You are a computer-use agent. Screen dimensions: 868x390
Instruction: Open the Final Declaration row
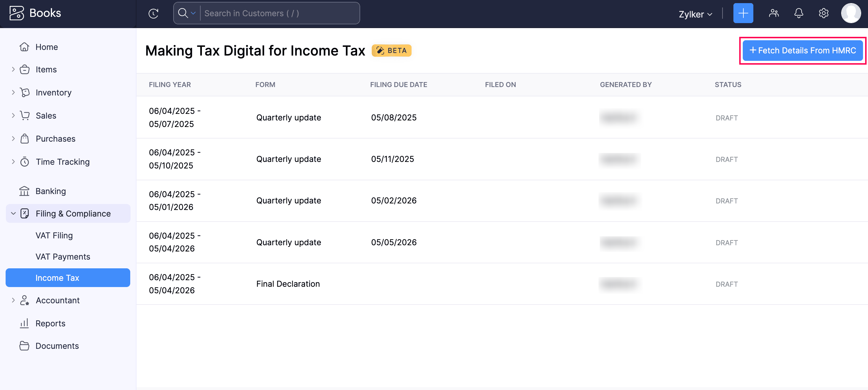288,284
